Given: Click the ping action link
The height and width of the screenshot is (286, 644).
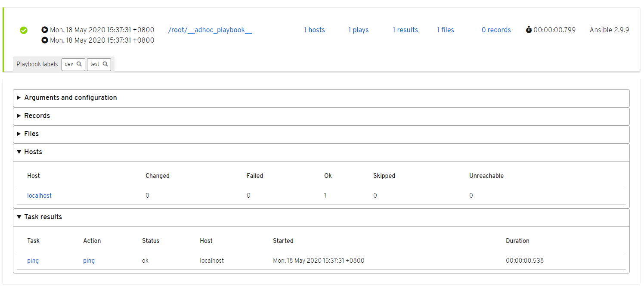Looking at the screenshot, I should point(89,261).
